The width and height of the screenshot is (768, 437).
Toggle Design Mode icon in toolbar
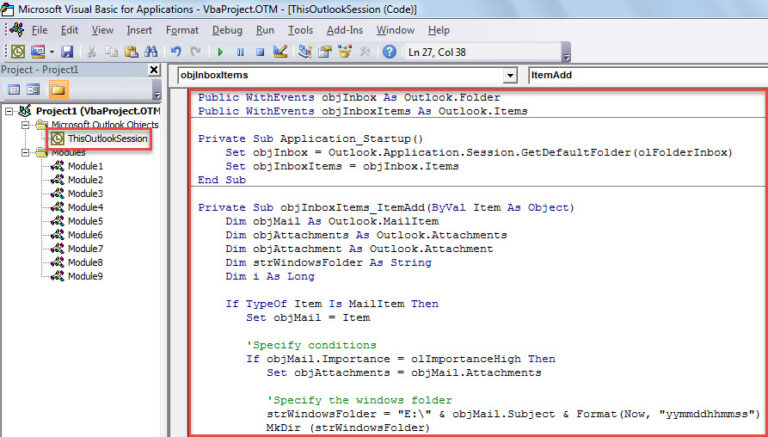(281, 51)
